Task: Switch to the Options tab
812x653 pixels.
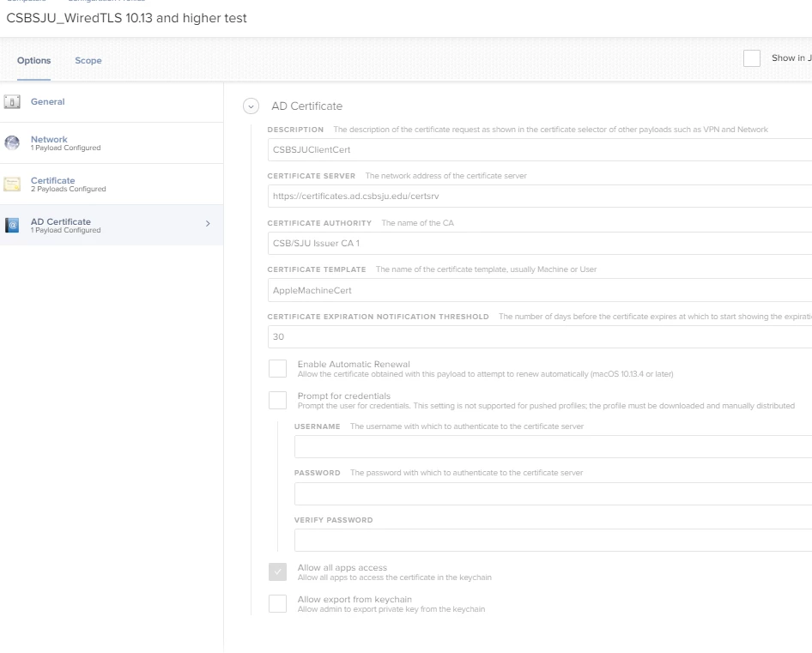Action: click(x=33, y=60)
